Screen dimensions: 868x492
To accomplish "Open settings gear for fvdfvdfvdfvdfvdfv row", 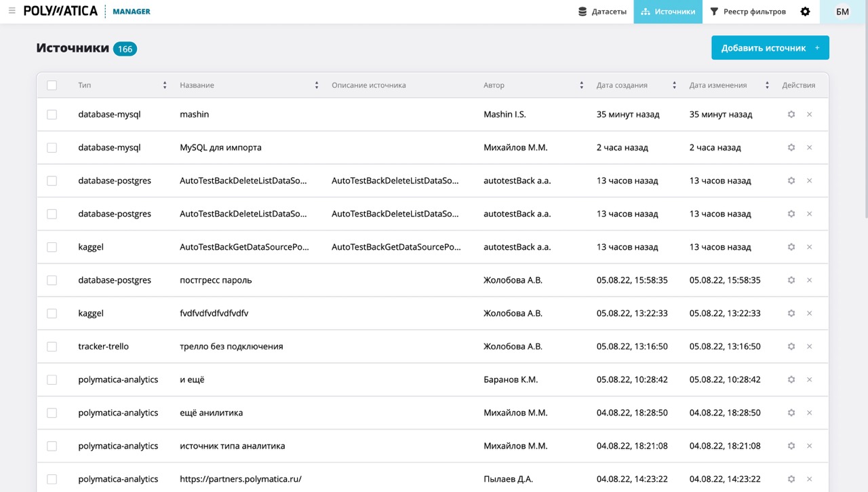I will pos(791,314).
